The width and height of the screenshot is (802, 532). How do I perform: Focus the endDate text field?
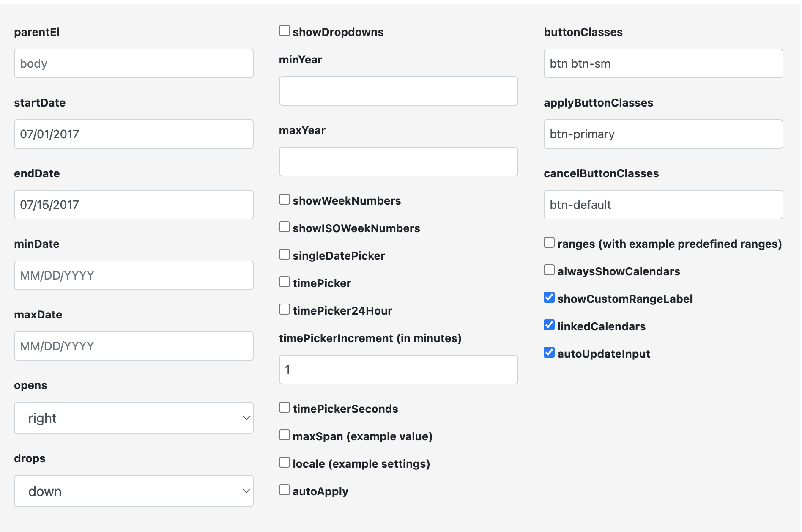(134, 205)
